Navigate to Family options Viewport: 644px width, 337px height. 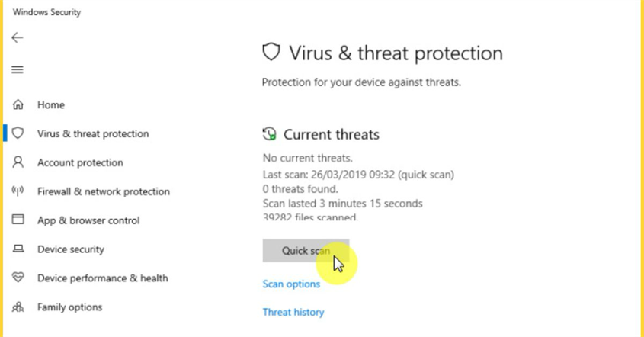(x=69, y=307)
